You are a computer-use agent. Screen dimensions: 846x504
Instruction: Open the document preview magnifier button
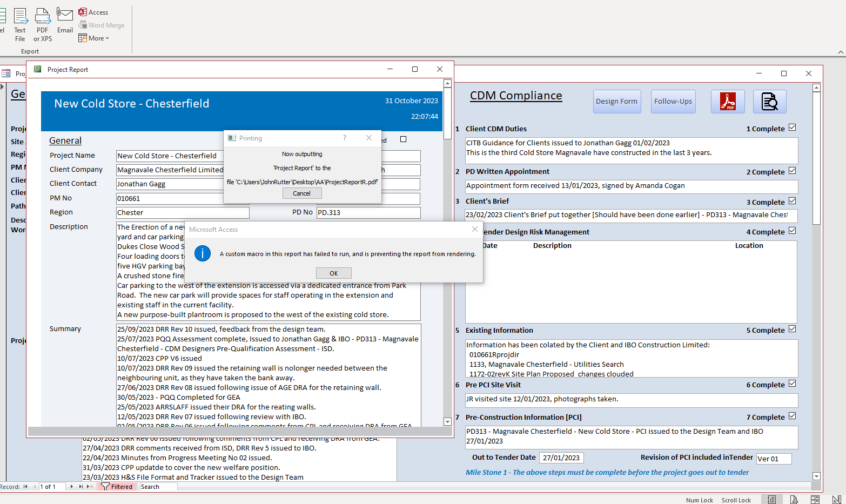click(769, 102)
